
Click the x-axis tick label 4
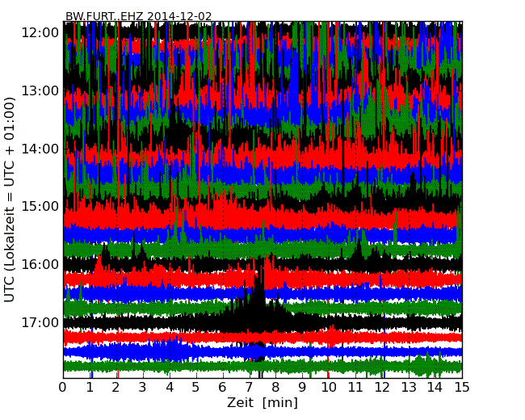coord(170,387)
